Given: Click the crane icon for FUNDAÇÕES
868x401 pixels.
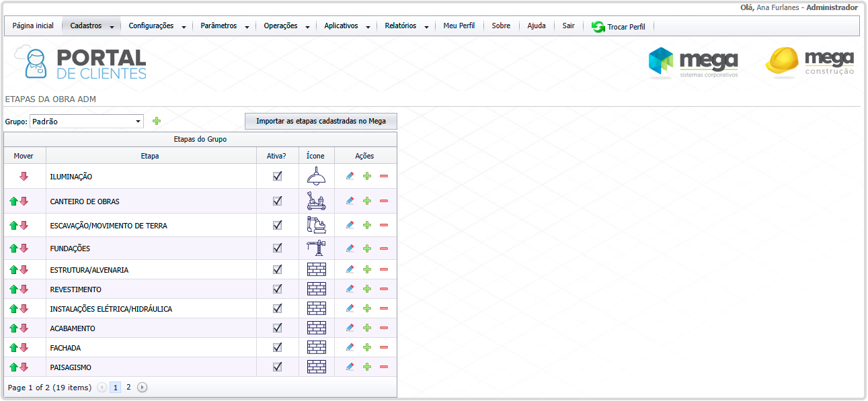Looking at the screenshot, I should tap(316, 248).
